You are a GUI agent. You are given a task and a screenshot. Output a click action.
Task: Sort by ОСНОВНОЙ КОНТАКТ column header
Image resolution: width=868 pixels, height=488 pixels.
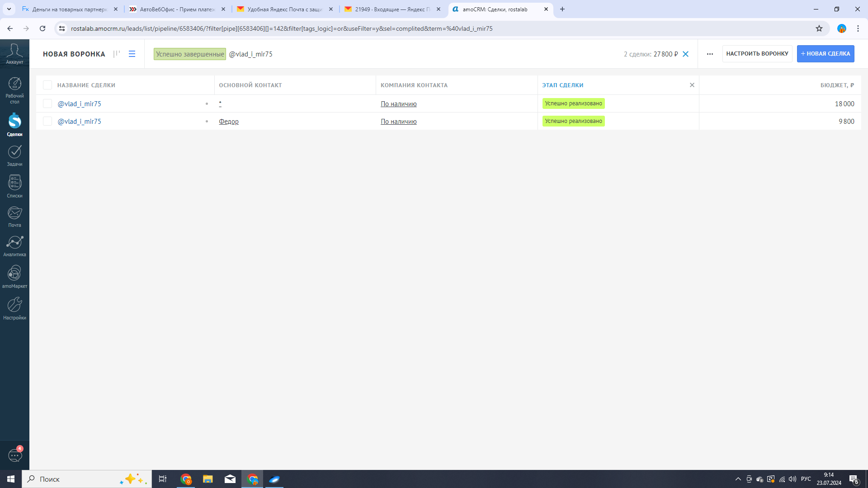(x=250, y=85)
